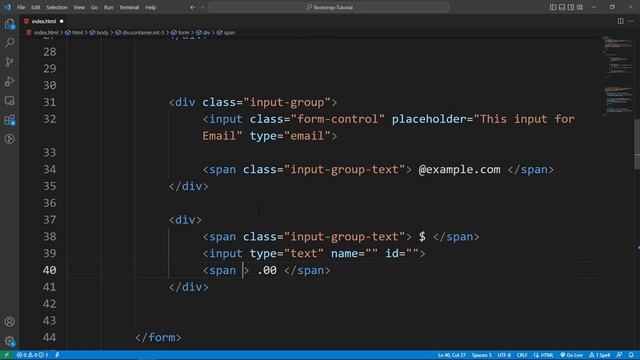The width and height of the screenshot is (640, 360).
Task: Click line number 37 in the gutter
Action: tap(49, 220)
